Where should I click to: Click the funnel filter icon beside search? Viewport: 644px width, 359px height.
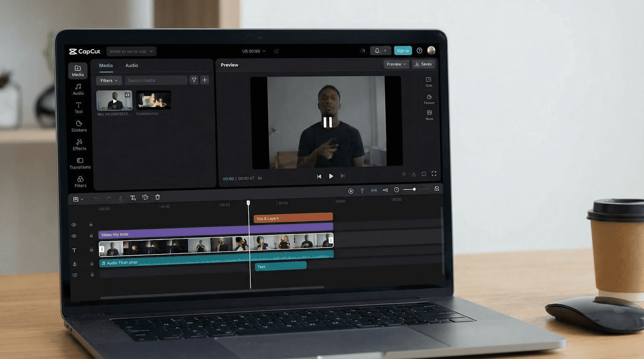194,80
